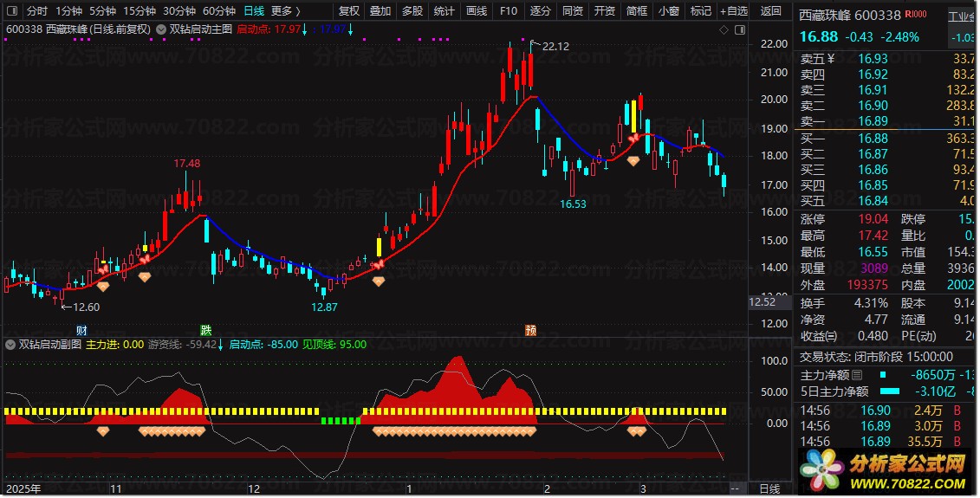
Task: Expand the 双钻启动副图 indicator dropdown
Action: tap(10, 344)
